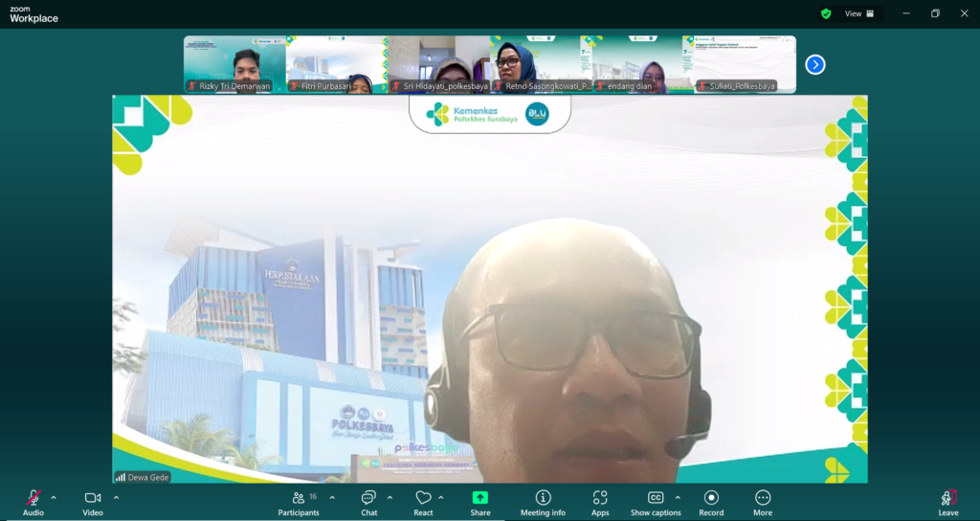
Task: Select Rizky Tri Demarwan's video thumbnail
Action: [235, 64]
